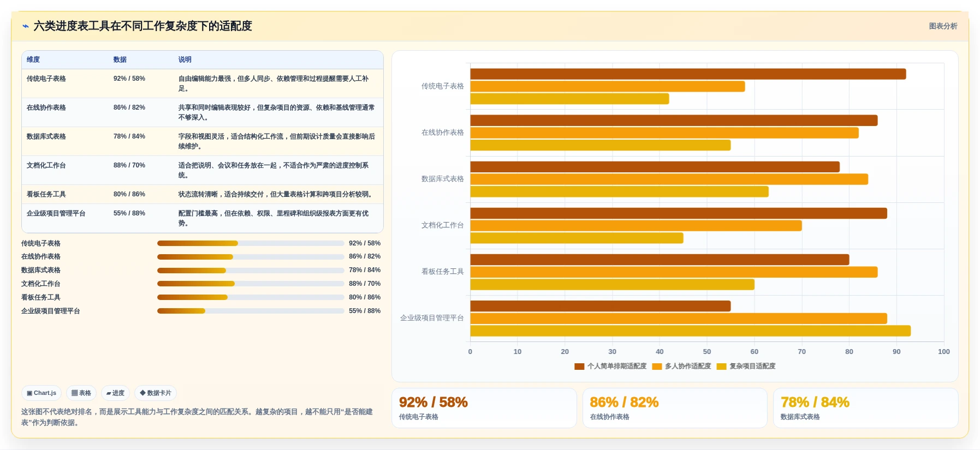This screenshot has height=450, width=980.
Task: Click the 数据卡片 tag chip
Action: [156, 393]
